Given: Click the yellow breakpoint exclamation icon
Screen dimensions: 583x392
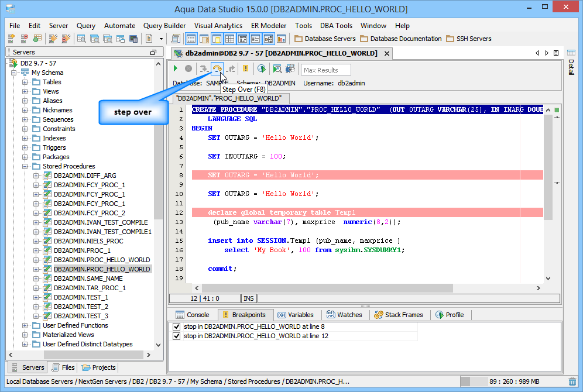Looking at the screenshot, I should pyautogui.click(x=245, y=68).
